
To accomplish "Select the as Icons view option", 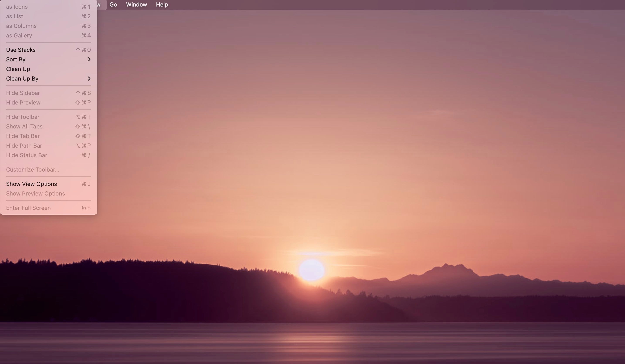I will pos(17,7).
